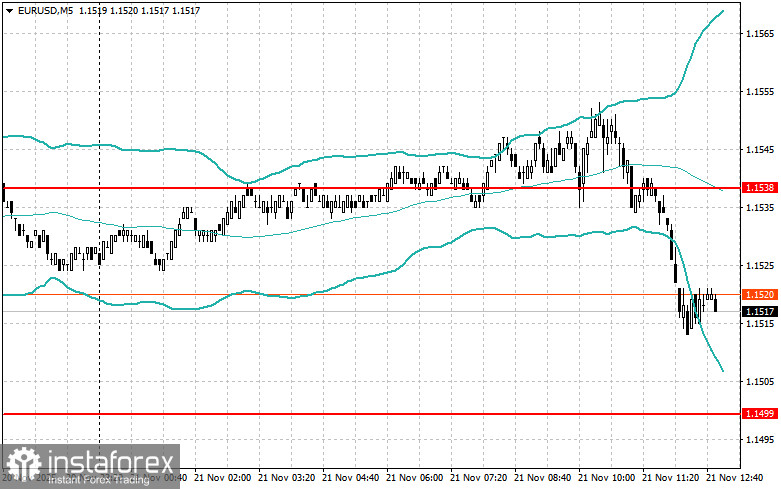This screenshot has width=781, height=489.
Task: Click the 21 Nov 08:40 time label
Action: coord(542,478)
